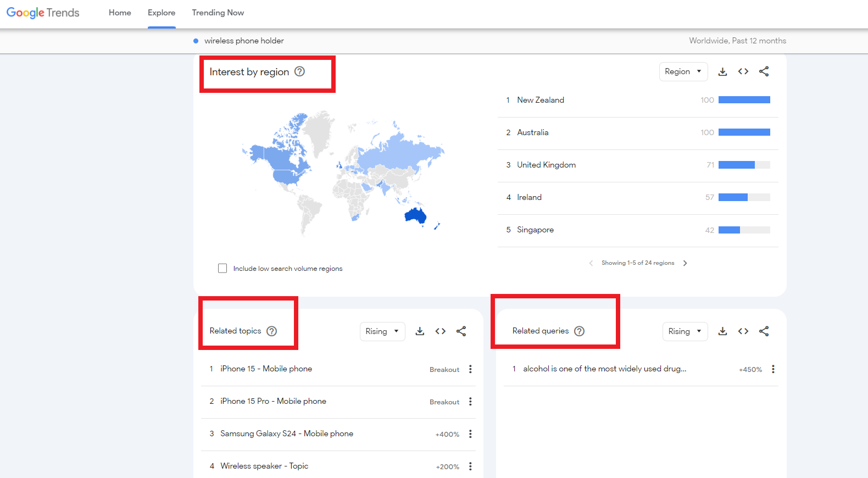The image size is (868, 478).
Task: Open more options for the alcohol query
Action: pyautogui.click(x=773, y=369)
